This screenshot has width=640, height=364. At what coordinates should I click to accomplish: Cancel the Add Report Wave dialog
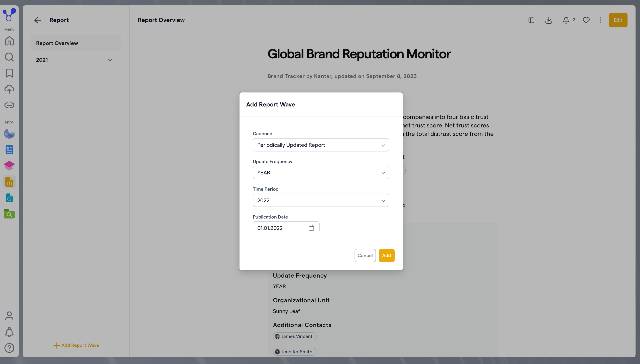(365, 255)
